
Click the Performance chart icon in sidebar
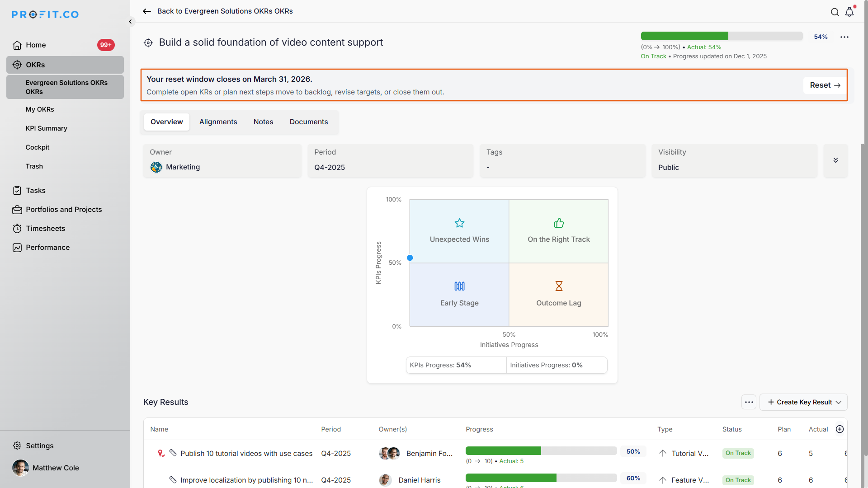[x=17, y=248]
